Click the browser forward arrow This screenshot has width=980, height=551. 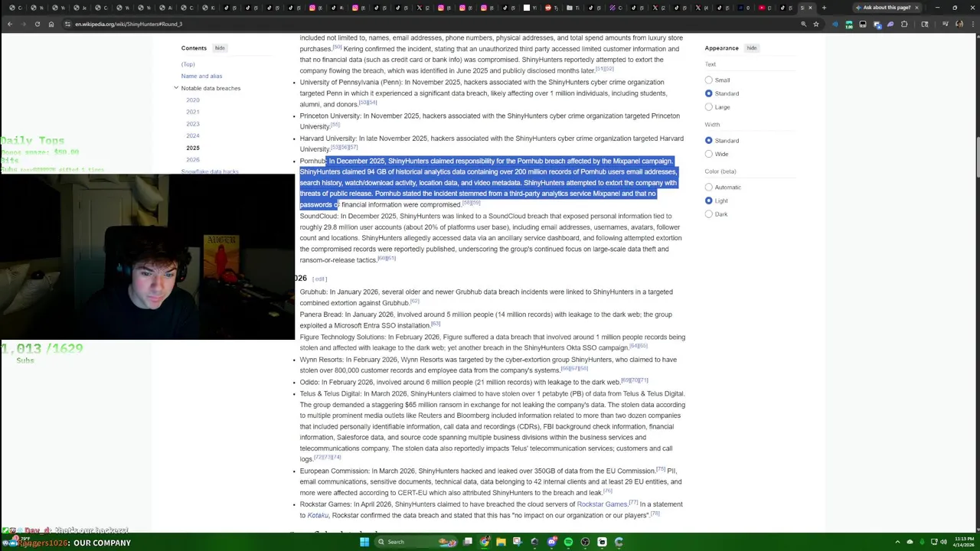[23, 24]
